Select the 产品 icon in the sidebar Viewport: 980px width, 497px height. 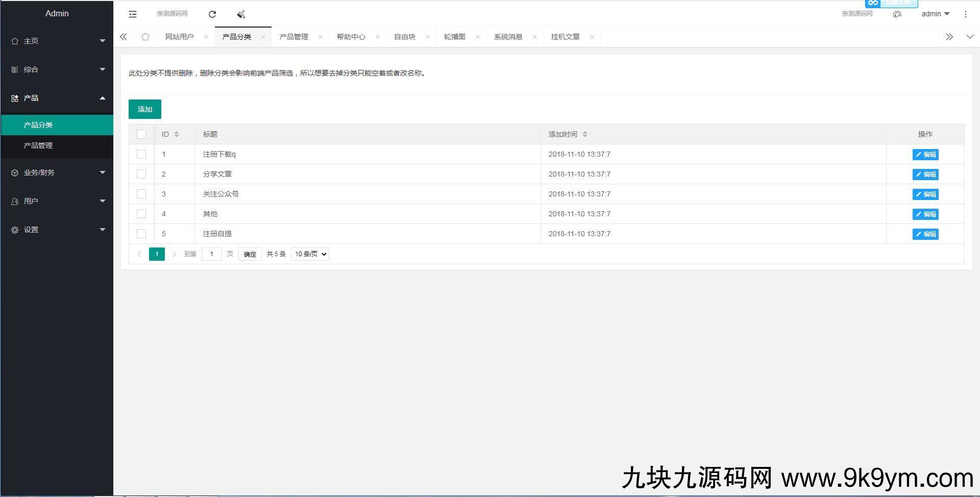tap(14, 98)
